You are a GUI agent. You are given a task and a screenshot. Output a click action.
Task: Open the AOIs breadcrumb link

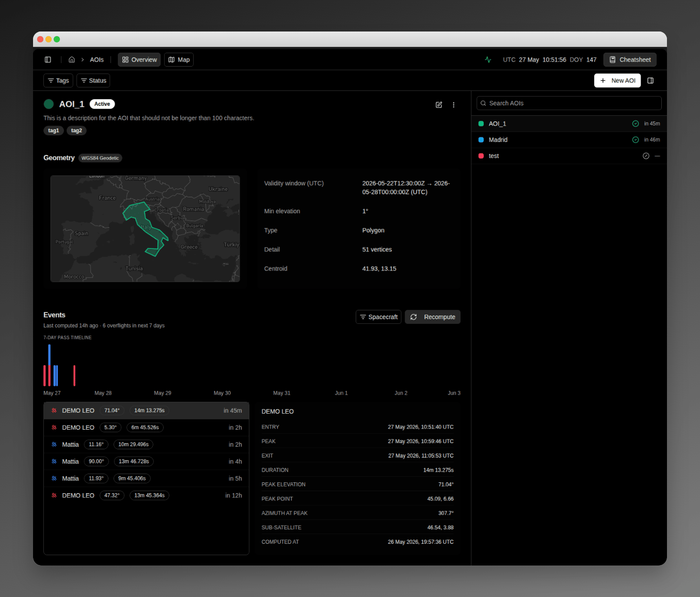(x=97, y=60)
